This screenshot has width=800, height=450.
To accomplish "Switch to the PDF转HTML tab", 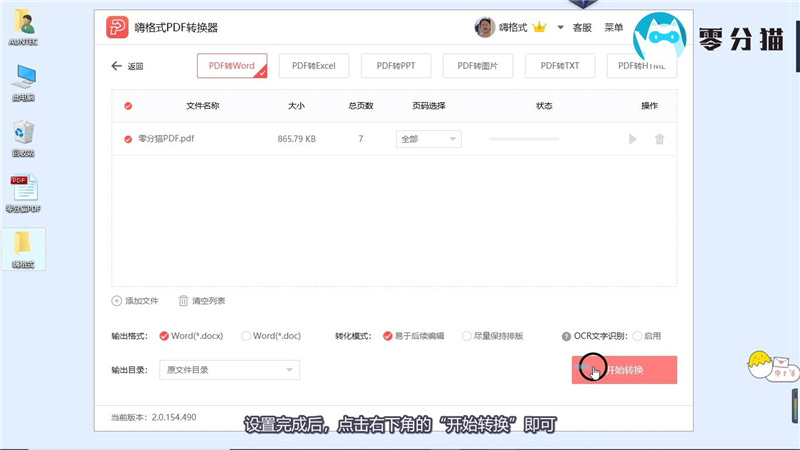I will click(x=642, y=66).
